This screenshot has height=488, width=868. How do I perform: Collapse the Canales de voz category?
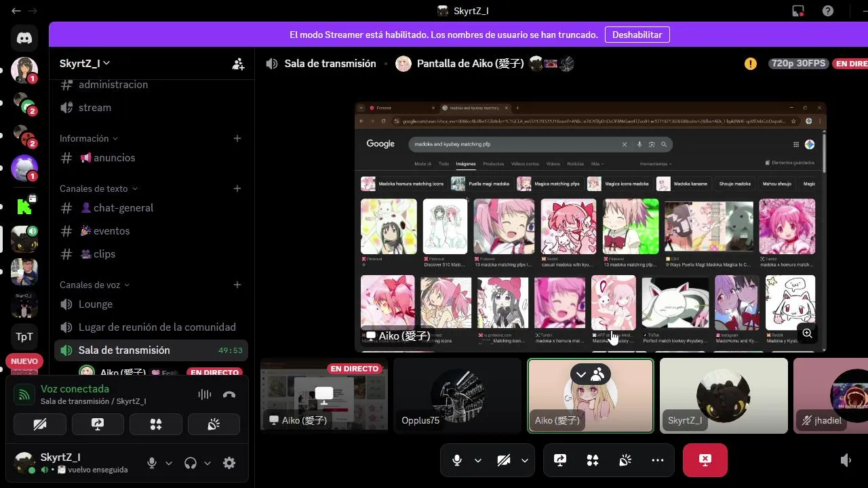pos(94,285)
